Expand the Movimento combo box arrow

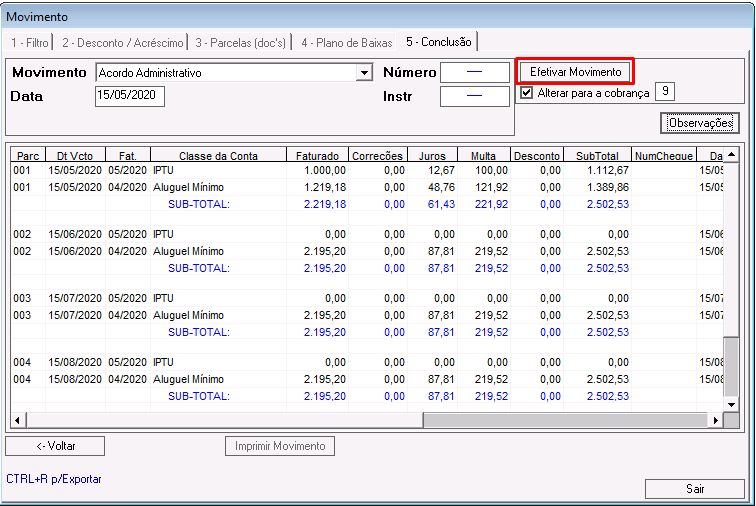click(364, 73)
